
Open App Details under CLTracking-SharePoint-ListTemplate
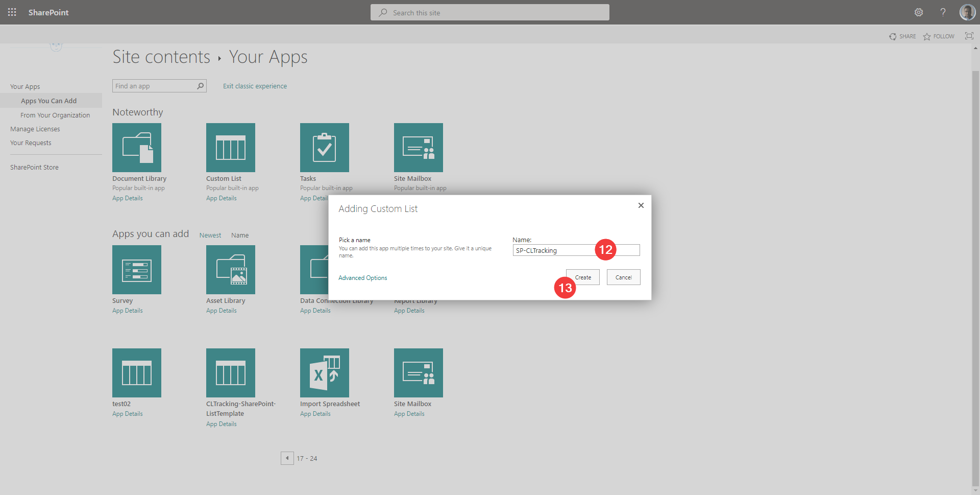tap(222, 424)
